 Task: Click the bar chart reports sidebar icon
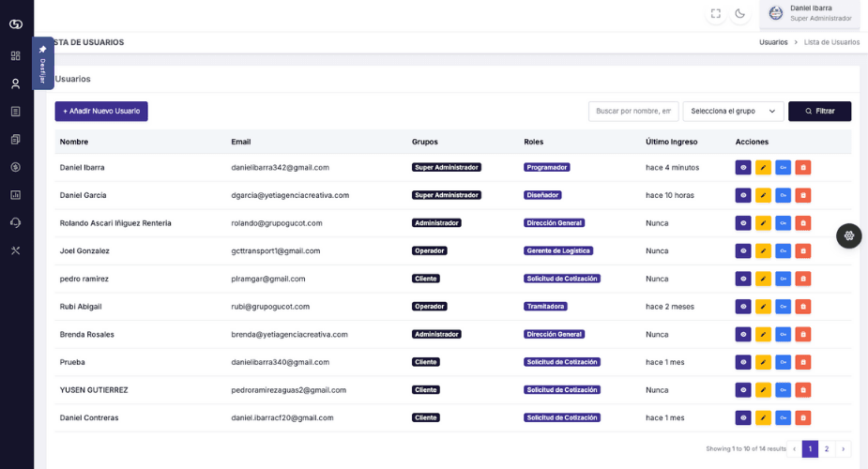pos(15,195)
